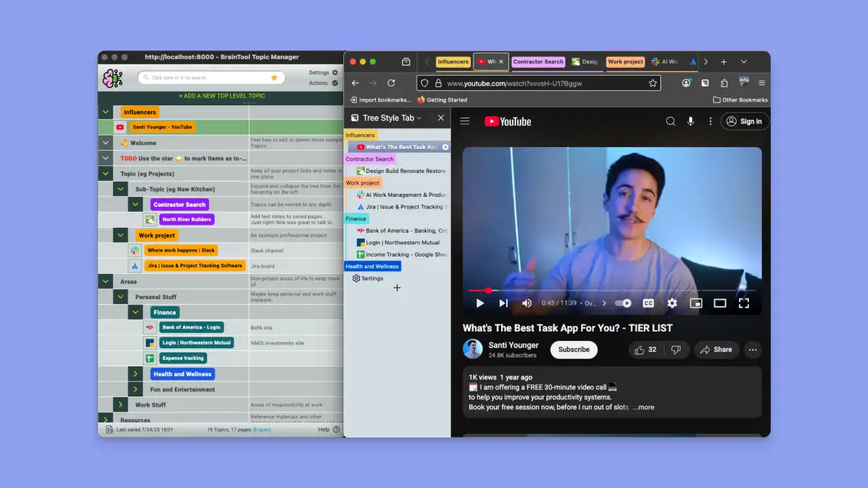The height and width of the screenshot is (488, 868).
Task: Enter fullscreen on the video player
Action: point(744,303)
